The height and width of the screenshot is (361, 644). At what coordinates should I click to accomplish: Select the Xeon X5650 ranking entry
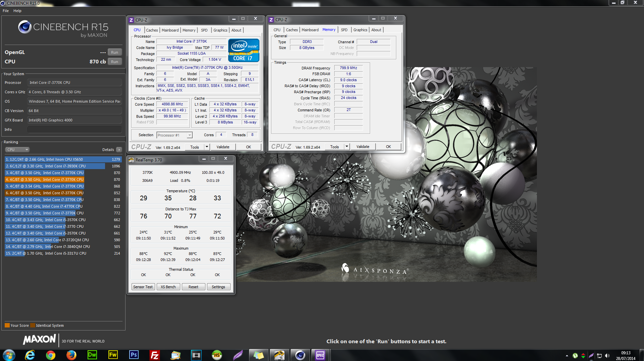(63, 159)
